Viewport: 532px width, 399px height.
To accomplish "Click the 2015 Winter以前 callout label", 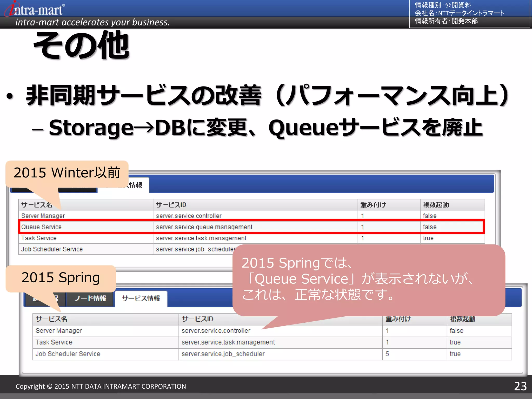I will click(67, 173).
